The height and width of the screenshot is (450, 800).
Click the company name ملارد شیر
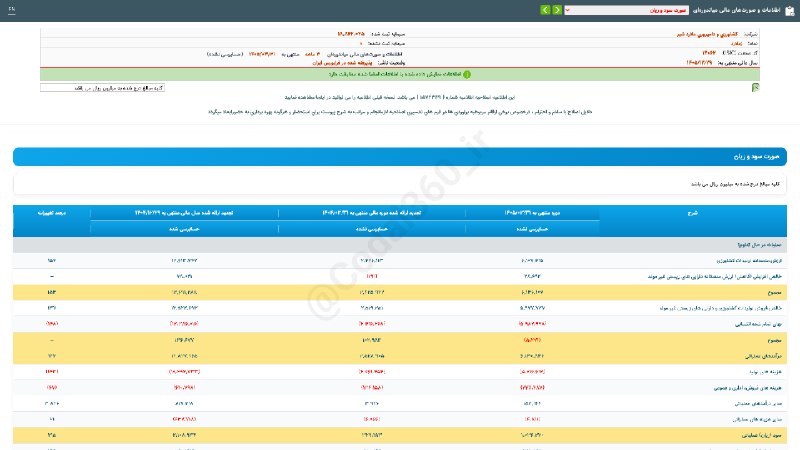tap(707, 34)
